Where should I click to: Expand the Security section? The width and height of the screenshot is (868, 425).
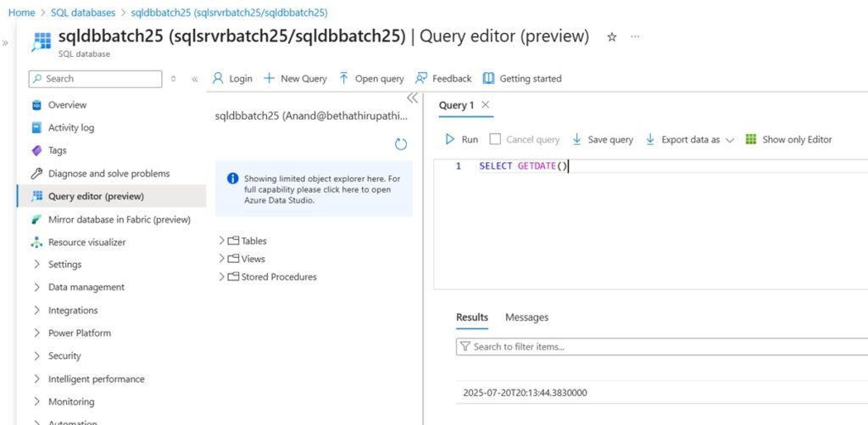tap(37, 355)
